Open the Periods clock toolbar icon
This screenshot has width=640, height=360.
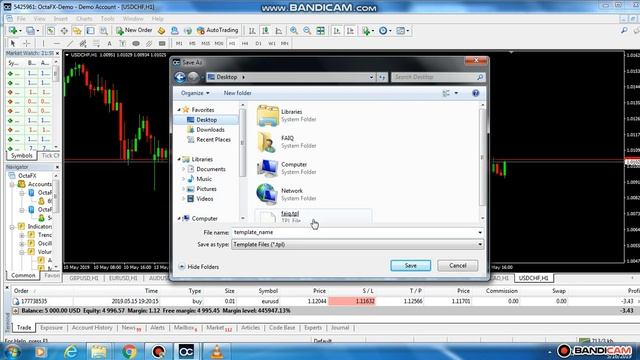[x=384, y=31]
